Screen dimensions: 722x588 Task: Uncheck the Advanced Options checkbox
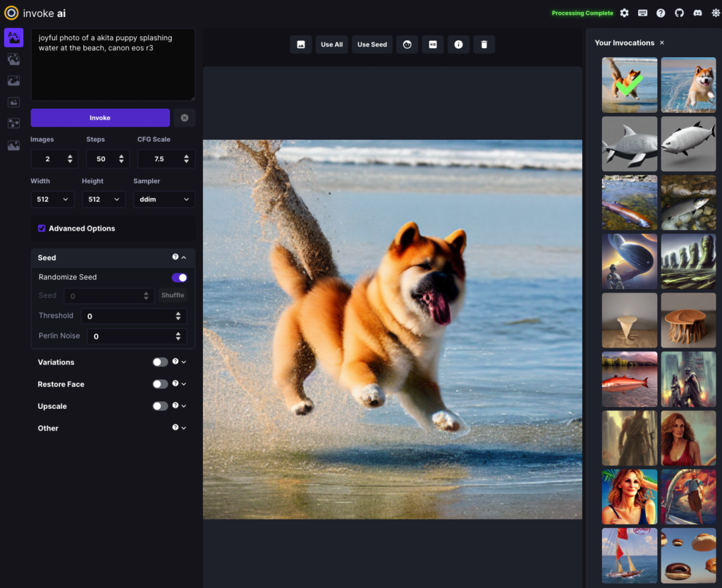[42, 228]
